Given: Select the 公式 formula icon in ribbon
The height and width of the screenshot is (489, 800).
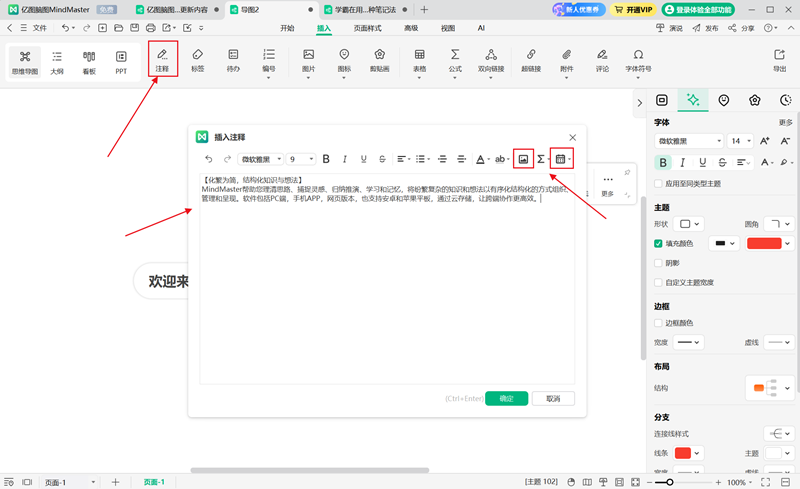Looking at the screenshot, I should click(x=455, y=60).
